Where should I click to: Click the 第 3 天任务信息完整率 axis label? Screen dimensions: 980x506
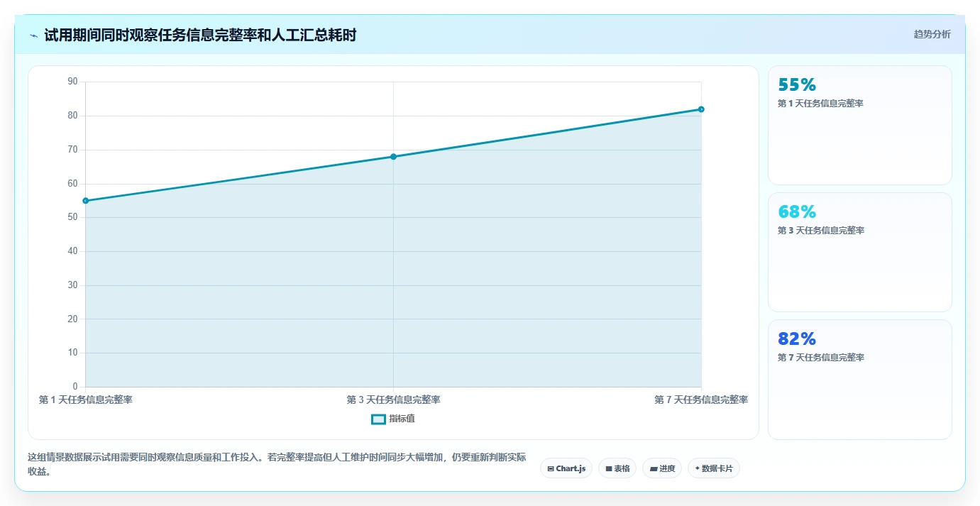pos(393,400)
